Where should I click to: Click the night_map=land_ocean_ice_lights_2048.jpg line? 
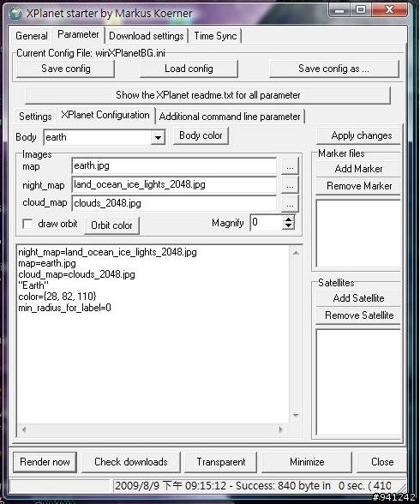(107, 252)
